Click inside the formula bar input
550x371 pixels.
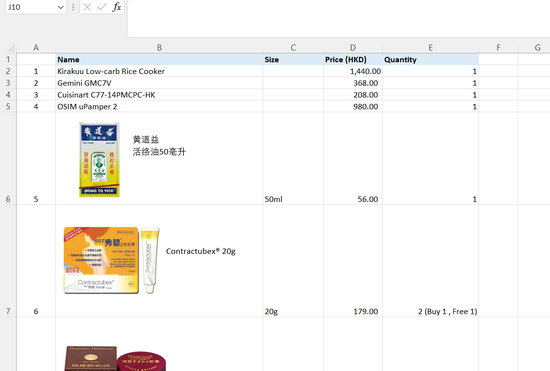(338, 18)
